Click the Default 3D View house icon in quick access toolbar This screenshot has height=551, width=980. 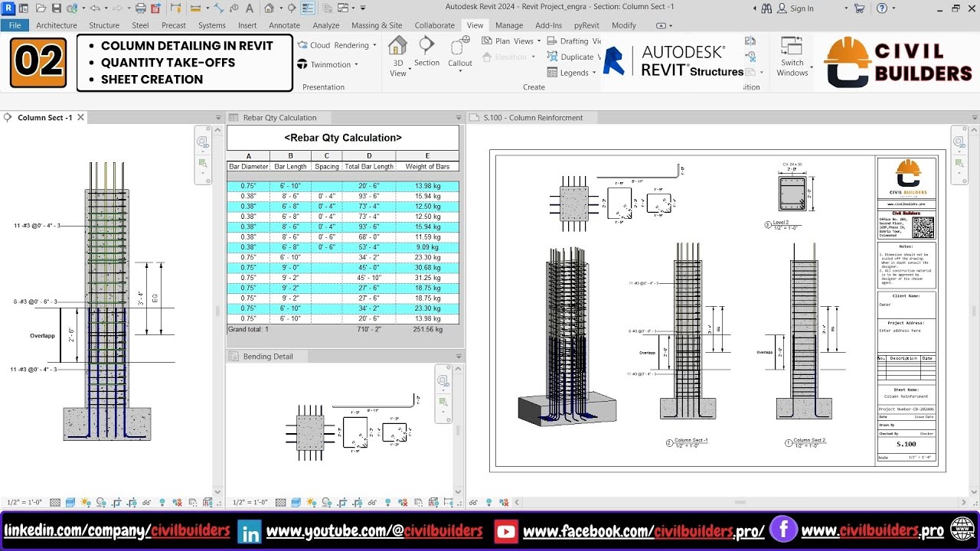[269, 8]
